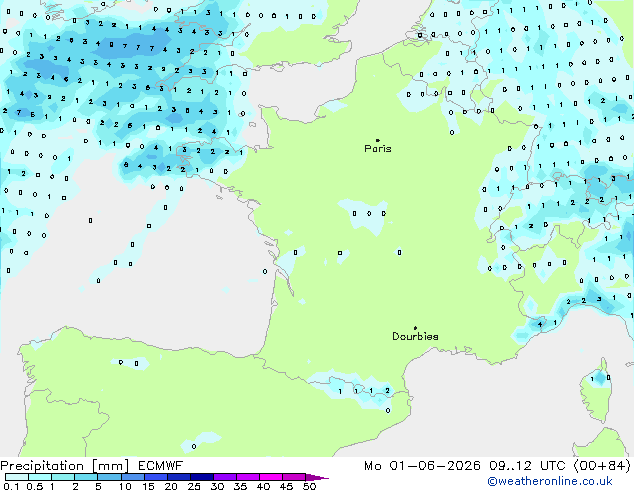Image resolution: width=634 pixels, height=490 pixels.
Task: Pick legend swatch between 45 and 50
Action: (x=294, y=477)
